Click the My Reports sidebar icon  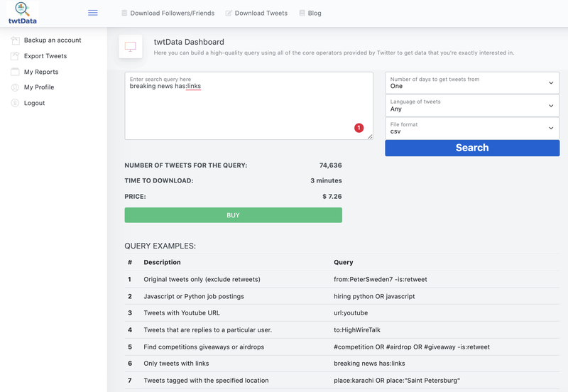pyautogui.click(x=15, y=72)
